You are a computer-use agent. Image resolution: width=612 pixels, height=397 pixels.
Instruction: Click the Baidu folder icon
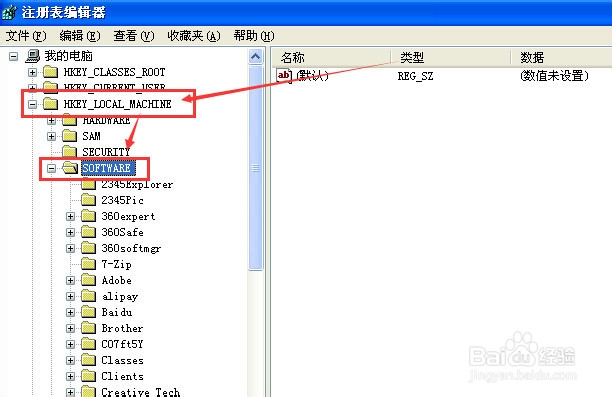pos(89,312)
